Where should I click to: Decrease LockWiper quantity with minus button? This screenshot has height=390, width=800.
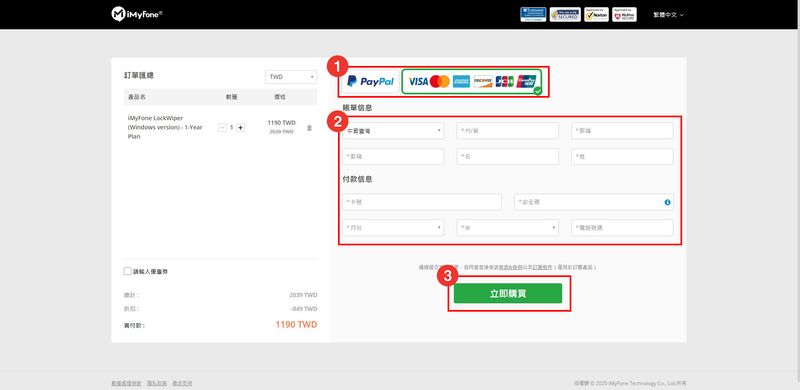(x=222, y=128)
